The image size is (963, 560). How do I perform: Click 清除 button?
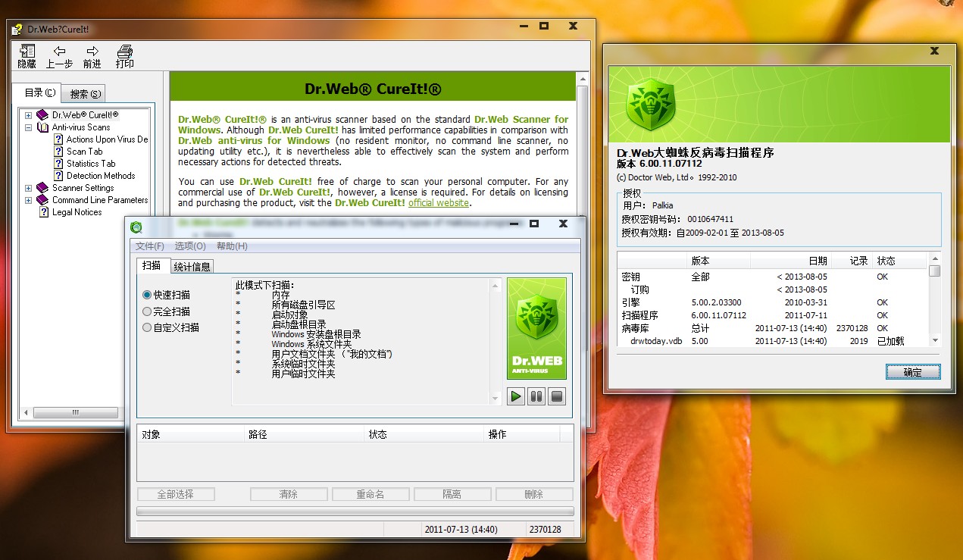(289, 494)
